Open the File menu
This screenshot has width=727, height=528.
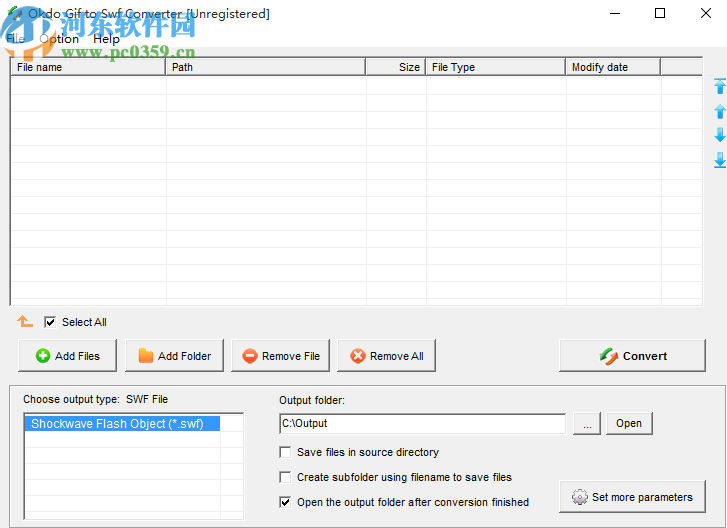(15, 39)
